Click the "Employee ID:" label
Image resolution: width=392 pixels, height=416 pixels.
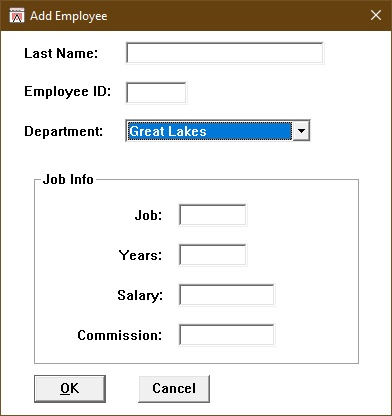(68, 92)
